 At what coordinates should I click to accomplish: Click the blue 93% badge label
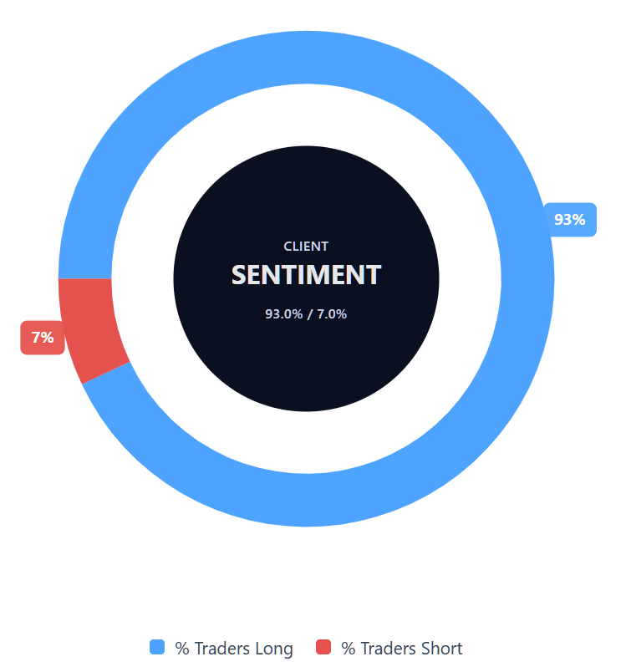[569, 220]
